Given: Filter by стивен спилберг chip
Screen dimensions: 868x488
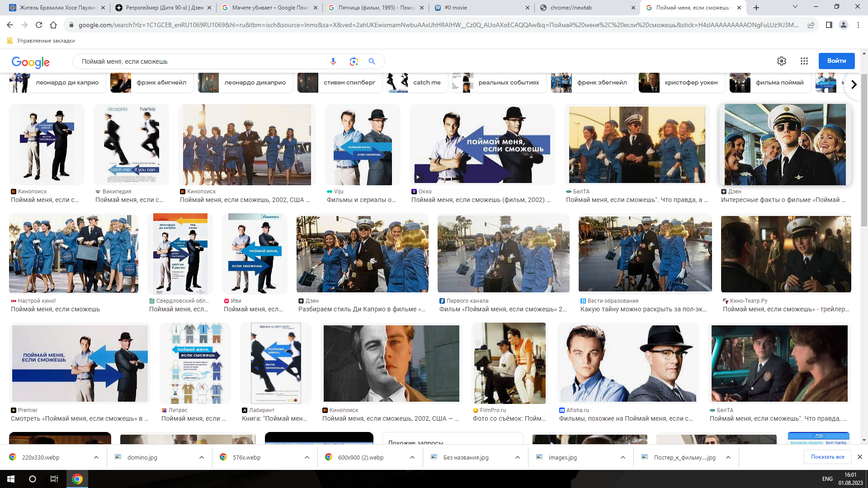Looking at the screenshot, I should pyautogui.click(x=340, y=83).
